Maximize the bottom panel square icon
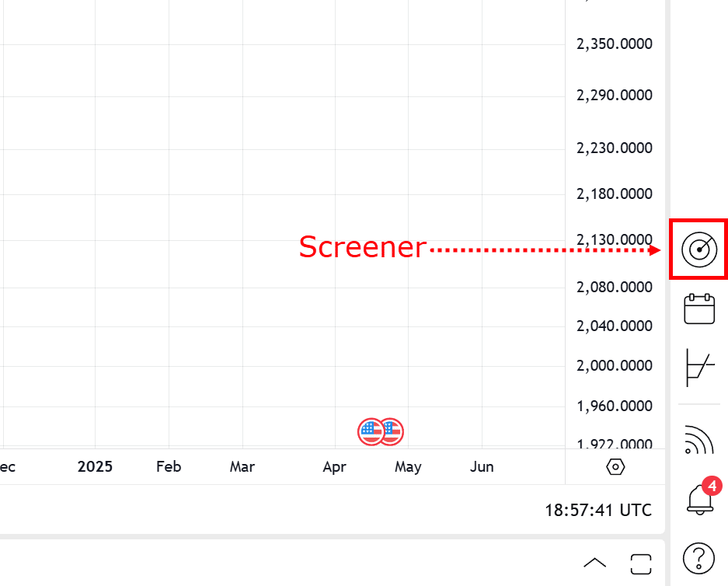This screenshot has width=728, height=586. (x=641, y=563)
